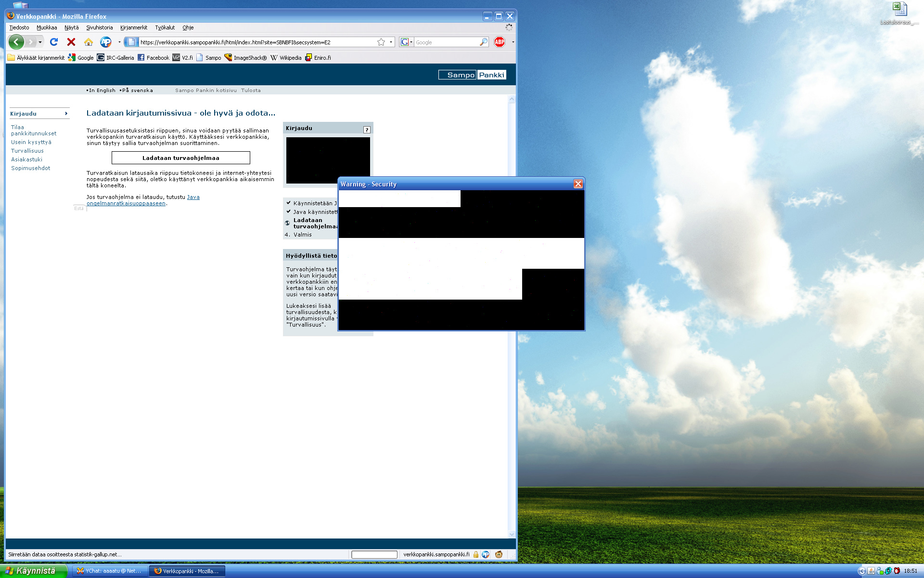Go to the Home page icon
924x578 pixels.
point(88,42)
